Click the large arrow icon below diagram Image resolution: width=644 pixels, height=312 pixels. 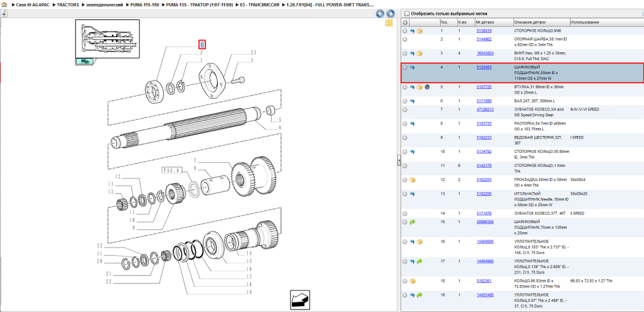(x=300, y=299)
